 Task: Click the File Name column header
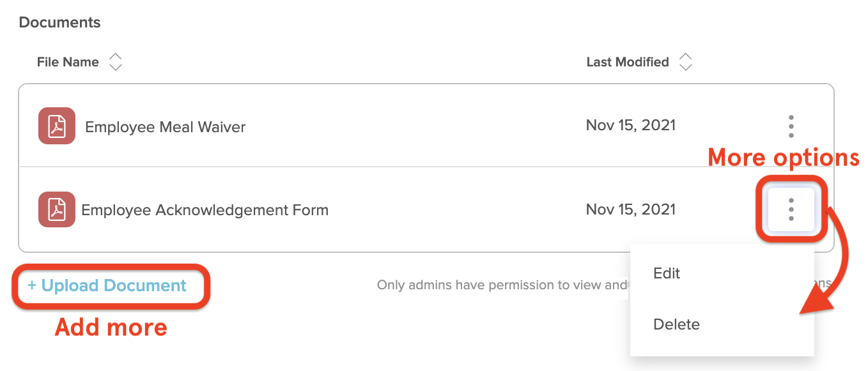(x=68, y=62)
